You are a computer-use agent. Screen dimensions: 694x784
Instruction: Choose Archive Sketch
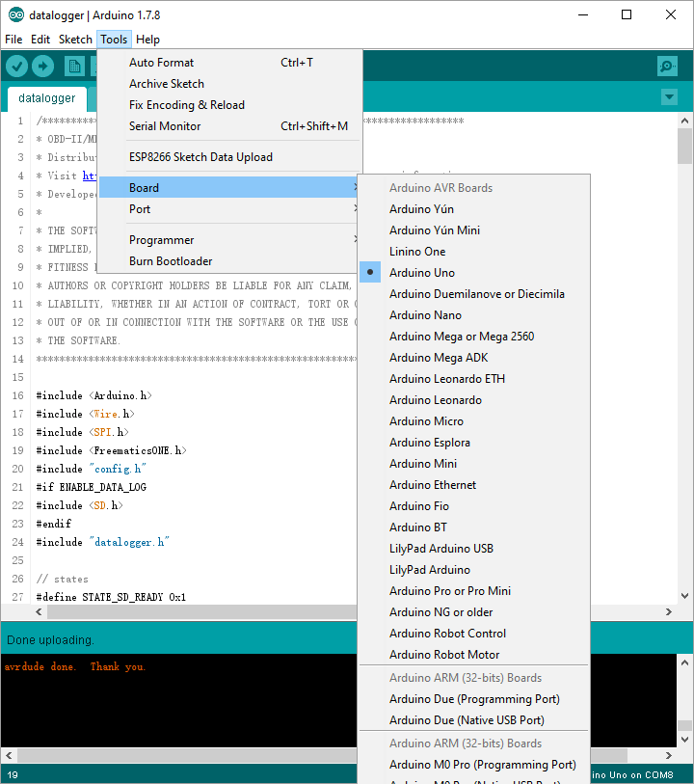[229, 84]
